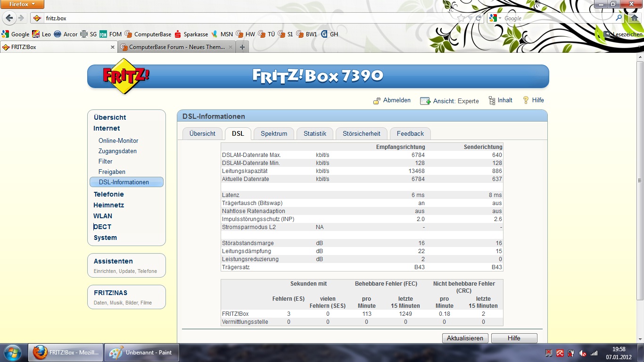This screenshot has width=644, height=362.
Task: Close the FRITZ!Box tab
Action: click(113, 47)
